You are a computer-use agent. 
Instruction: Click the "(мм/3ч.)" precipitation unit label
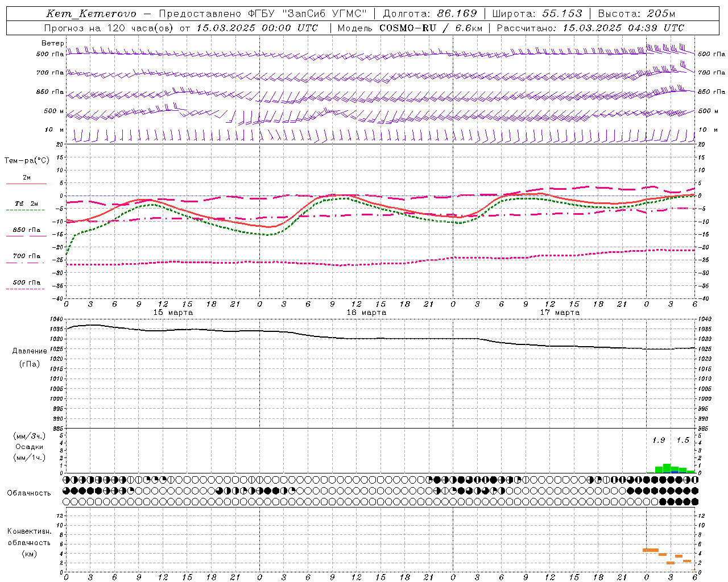click(x=30, y=436)
